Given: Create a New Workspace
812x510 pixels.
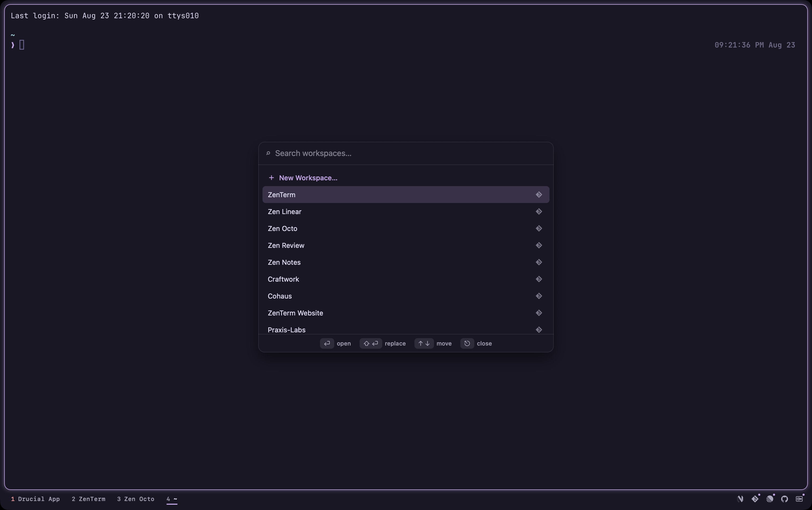Looking at the screenshot, I should [406, 178].
